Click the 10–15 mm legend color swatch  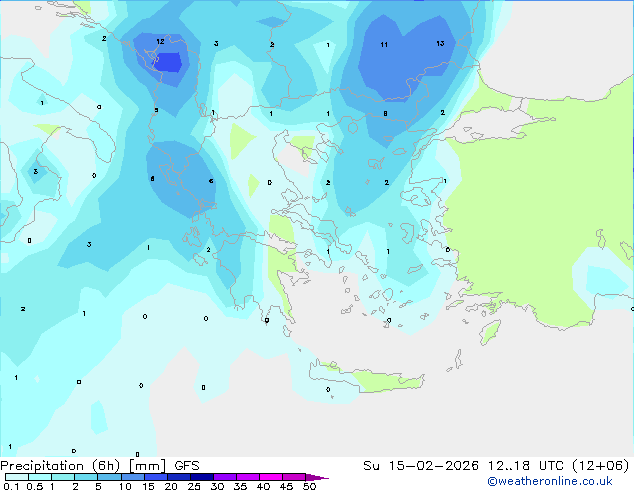tap(132, 477)
